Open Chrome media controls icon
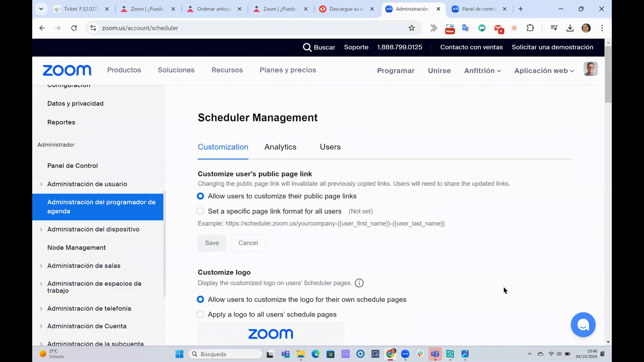Image resolution: width=644 pixels, height=362 pixels. tap(554, 28)
